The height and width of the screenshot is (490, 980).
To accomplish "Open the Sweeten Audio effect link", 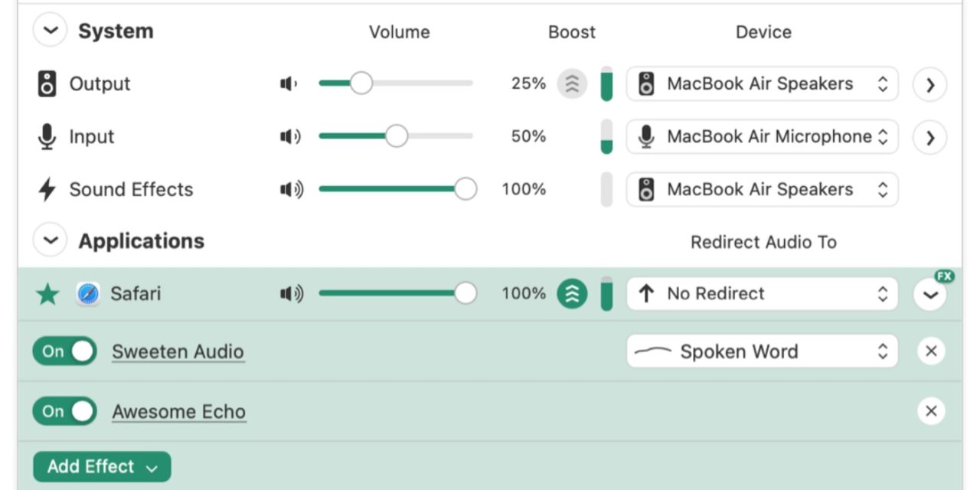I will pyautogui.click(x=178, y=351).
